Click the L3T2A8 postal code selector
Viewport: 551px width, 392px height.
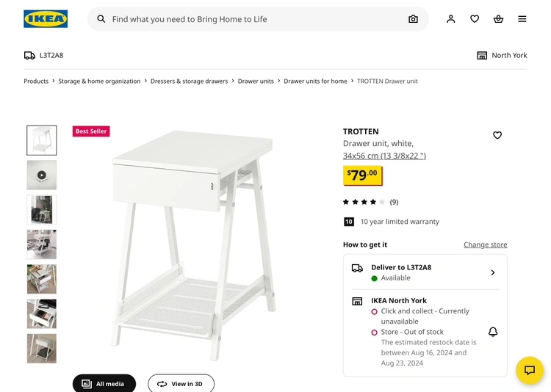(x=44, y=55)
